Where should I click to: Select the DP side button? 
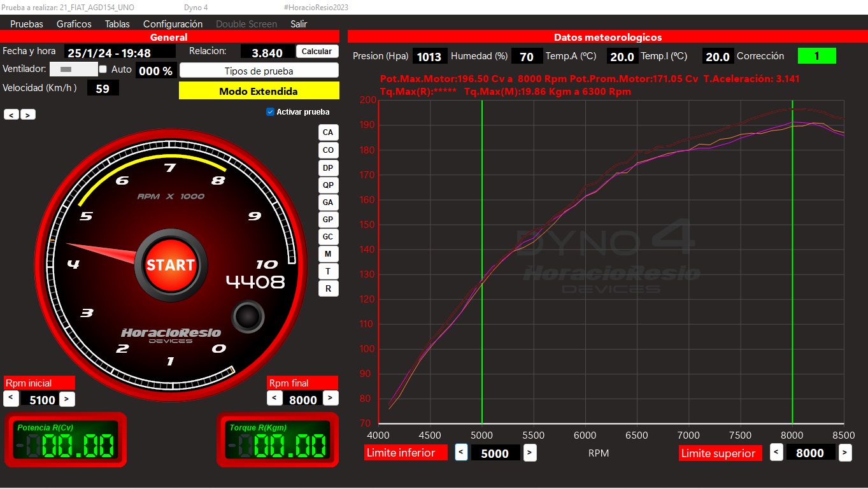pos(328,168)
